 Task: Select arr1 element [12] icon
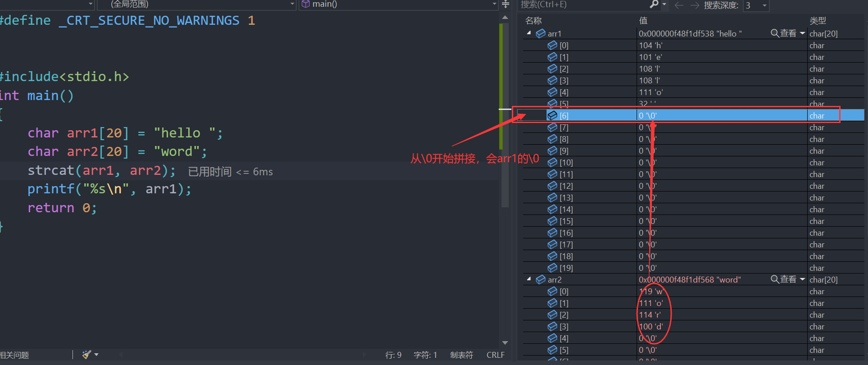[552, 186]
